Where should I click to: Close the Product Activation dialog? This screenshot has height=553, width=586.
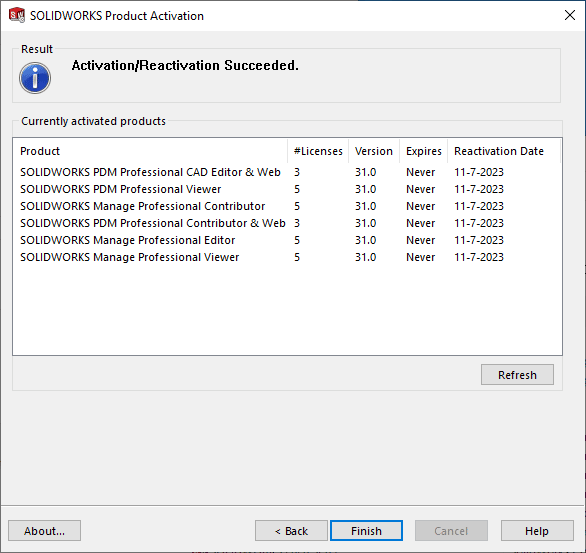[x=570, y=15]
